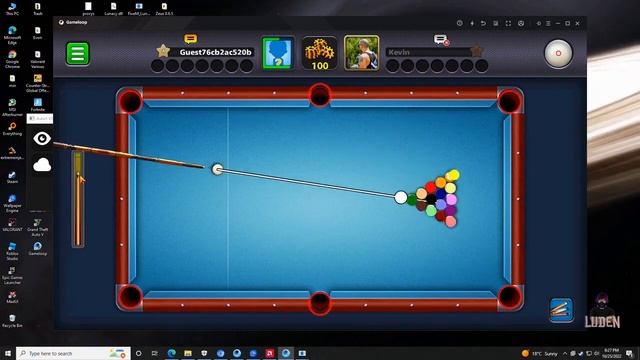Image resolution: width=640 pixels, height=360 pixels.
Task: Open the Gameloop title bar hamburger menu
Action: (x=548, y=24)
